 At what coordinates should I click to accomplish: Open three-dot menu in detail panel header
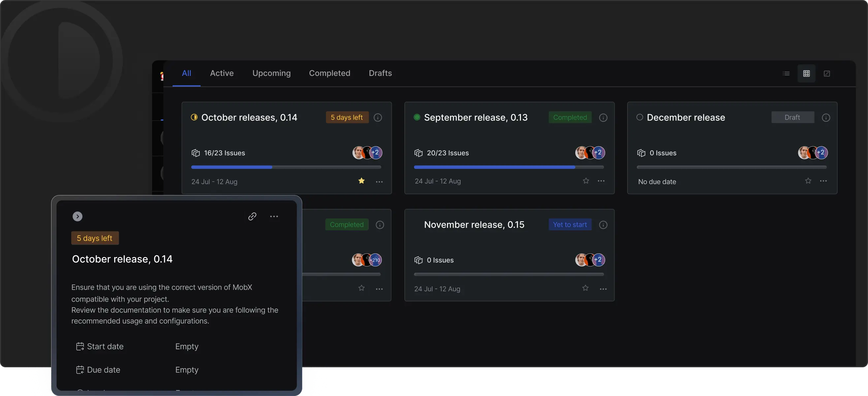(274, 216)
